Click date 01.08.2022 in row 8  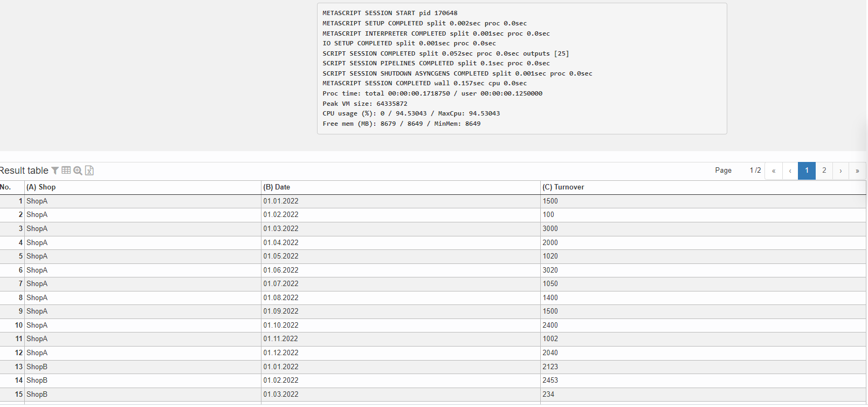[x=281, y=298]
